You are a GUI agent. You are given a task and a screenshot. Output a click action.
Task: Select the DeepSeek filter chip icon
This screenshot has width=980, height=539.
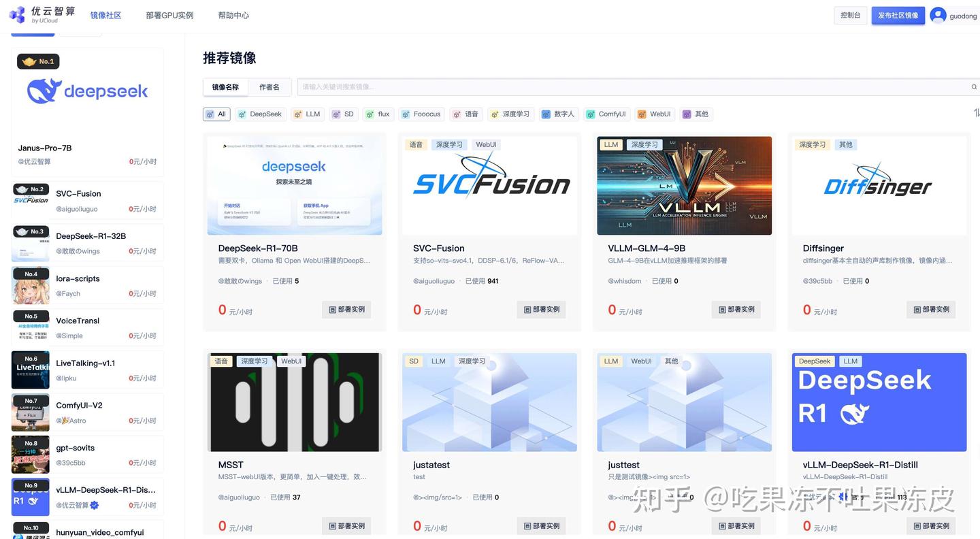tap(242, 114)
